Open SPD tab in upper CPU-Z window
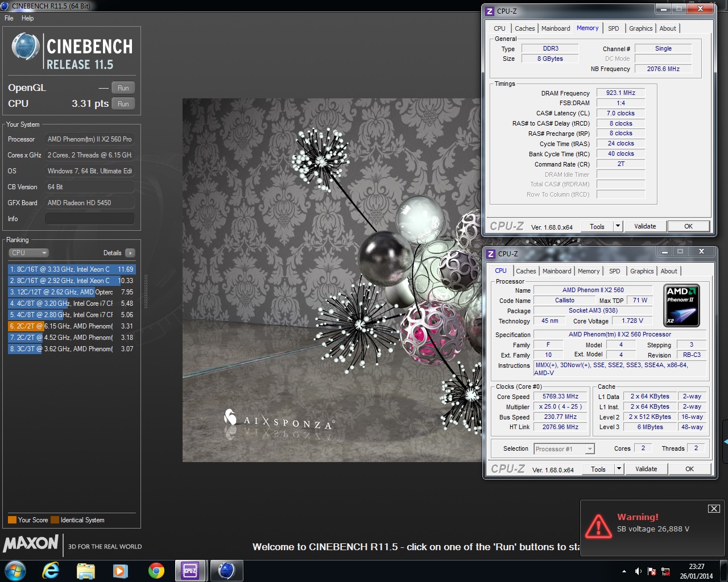Viewport: 728px width, 582px height. coord(613,28)
